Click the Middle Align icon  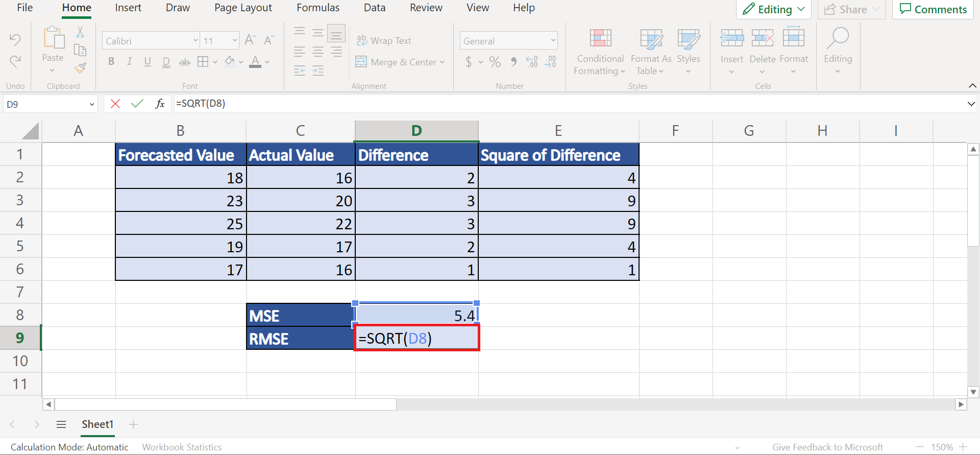point(318,33)
